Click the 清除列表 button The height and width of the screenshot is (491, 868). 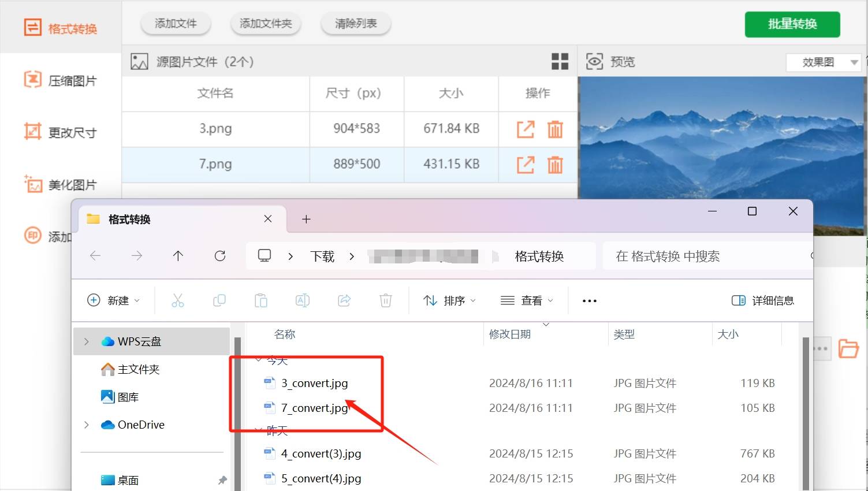pos(356,24)
